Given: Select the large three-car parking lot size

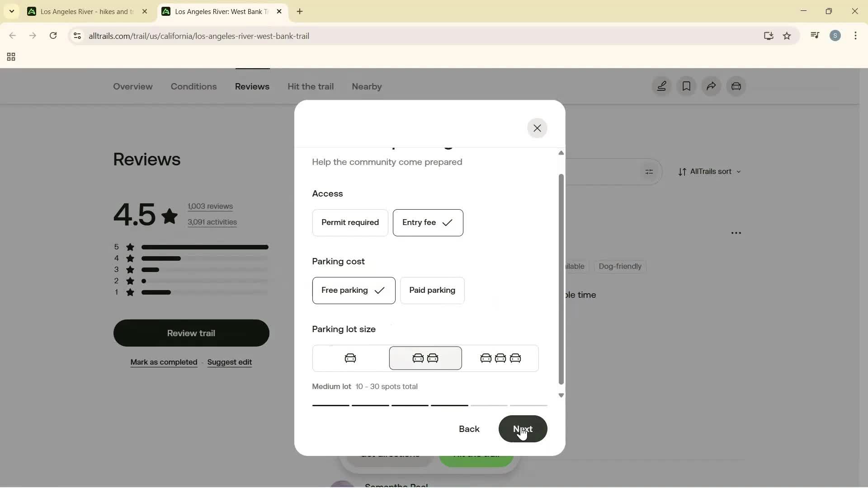Looking at the screenshot, I should 500,358.
